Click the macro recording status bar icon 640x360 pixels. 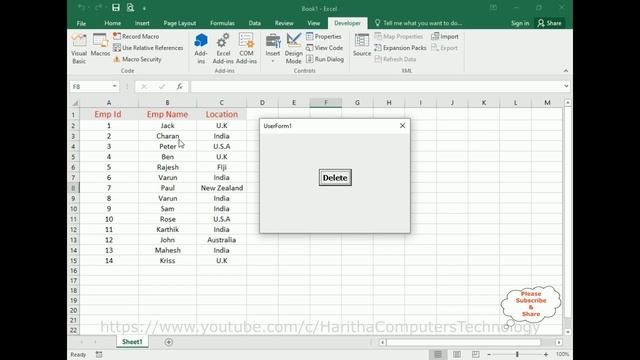pyautogui.click(x=99, y=354)
